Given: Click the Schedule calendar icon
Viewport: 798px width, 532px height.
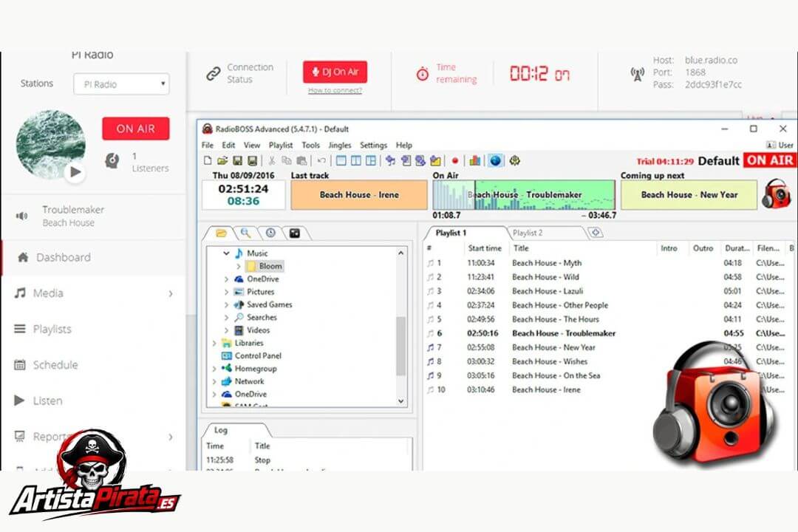Looking at the screenshot, I should tap(20, 364).
